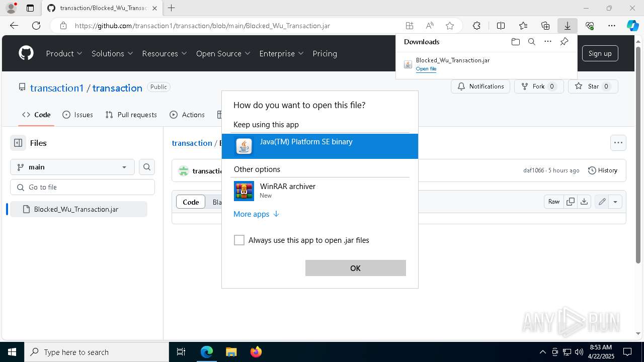
Task: Click the Windows taskbar search box
Action: (97, 352)
